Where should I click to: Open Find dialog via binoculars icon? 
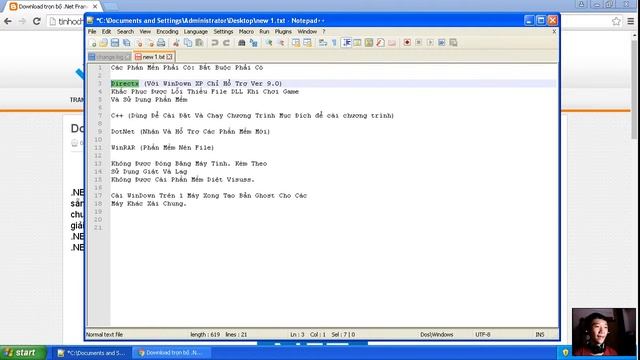(242, 43)
